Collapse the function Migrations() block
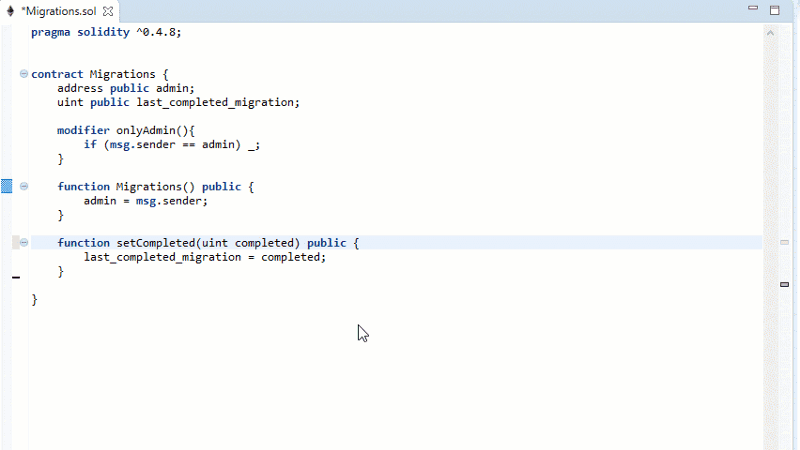This screenshot has height=450, width=800. [24, 186]
